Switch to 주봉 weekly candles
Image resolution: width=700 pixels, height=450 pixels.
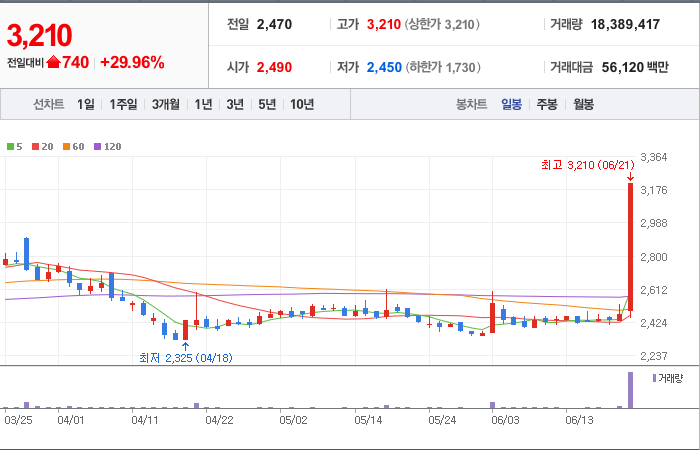pos(547,104)
